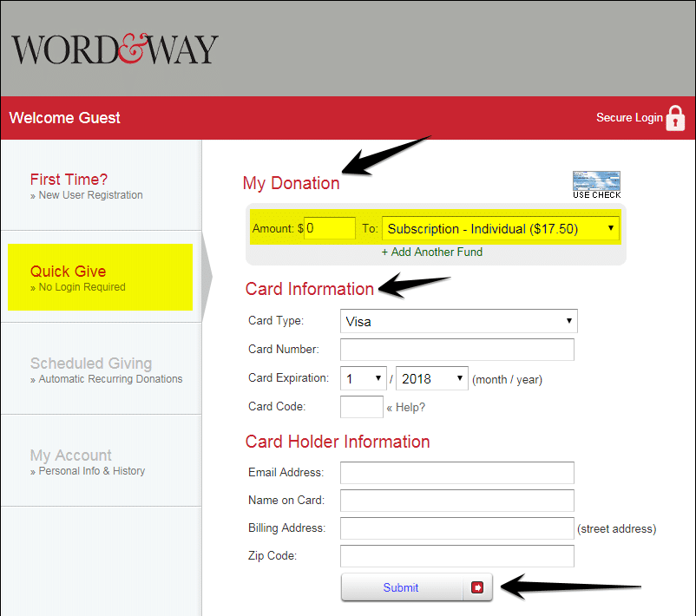
Task: Open the Card Type dropdown showing Visa
Action: click(x=458, y=321)
